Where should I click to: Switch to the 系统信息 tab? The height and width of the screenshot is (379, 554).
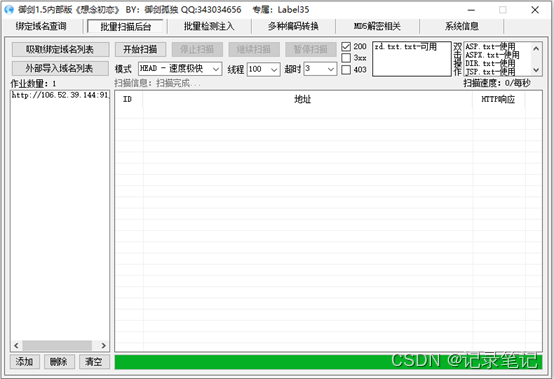coord(461,26)
